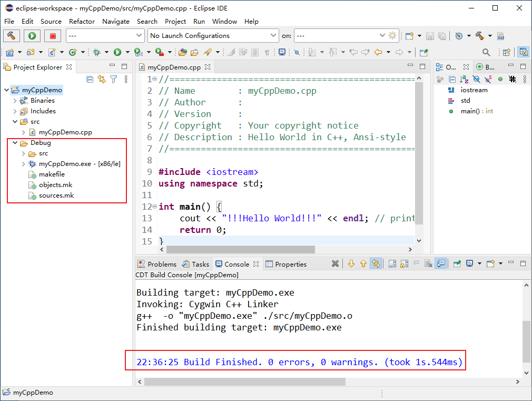This screenshot has height=401, width=532.
Task: Click the Project Explorer filter funnel icon
Action: tap(114, 80)
